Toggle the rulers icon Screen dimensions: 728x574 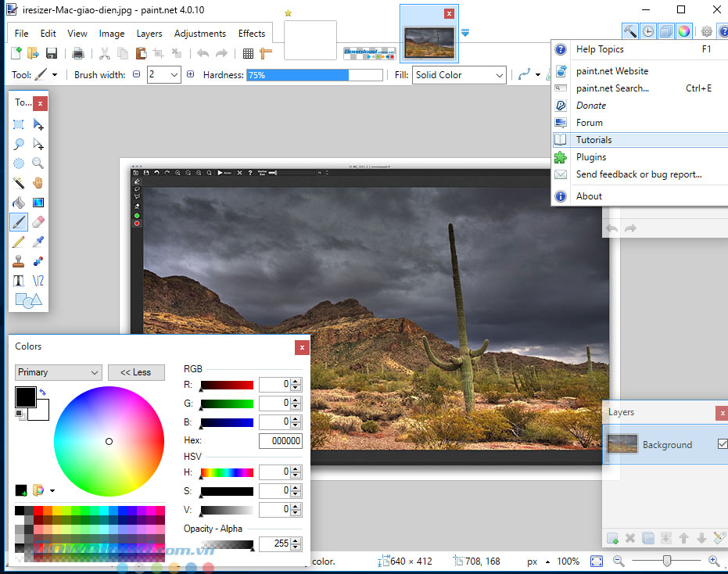tap(266, 53)
